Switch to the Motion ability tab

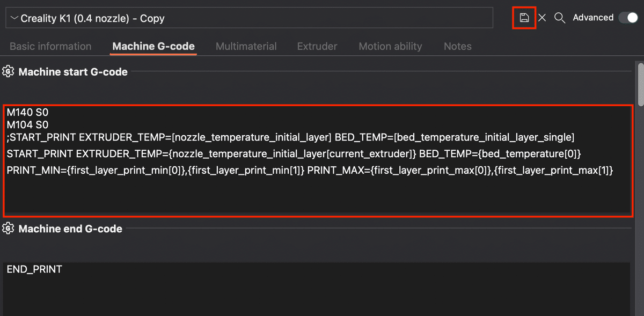pyautogui.click(x=391, y=46)
